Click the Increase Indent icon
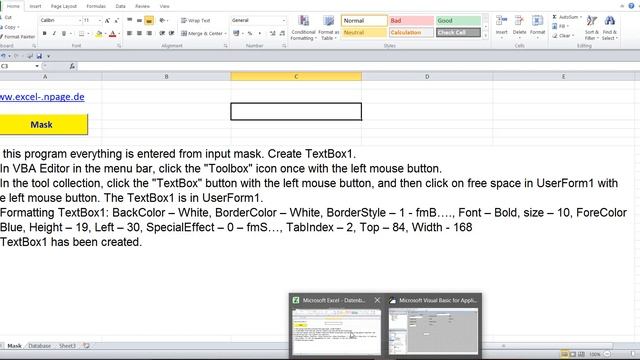Image resolution: width=640 pixels, height=360 pixels. pyautogui.click(x=171, y=33)
